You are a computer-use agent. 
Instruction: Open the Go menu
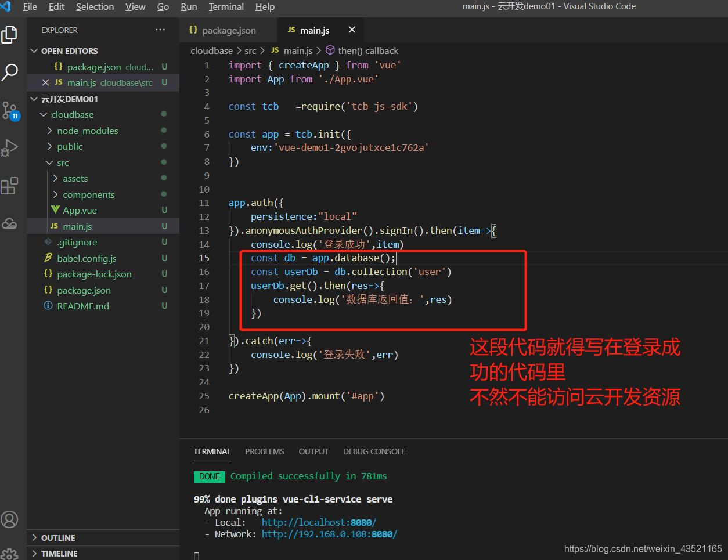pos(163,6)
